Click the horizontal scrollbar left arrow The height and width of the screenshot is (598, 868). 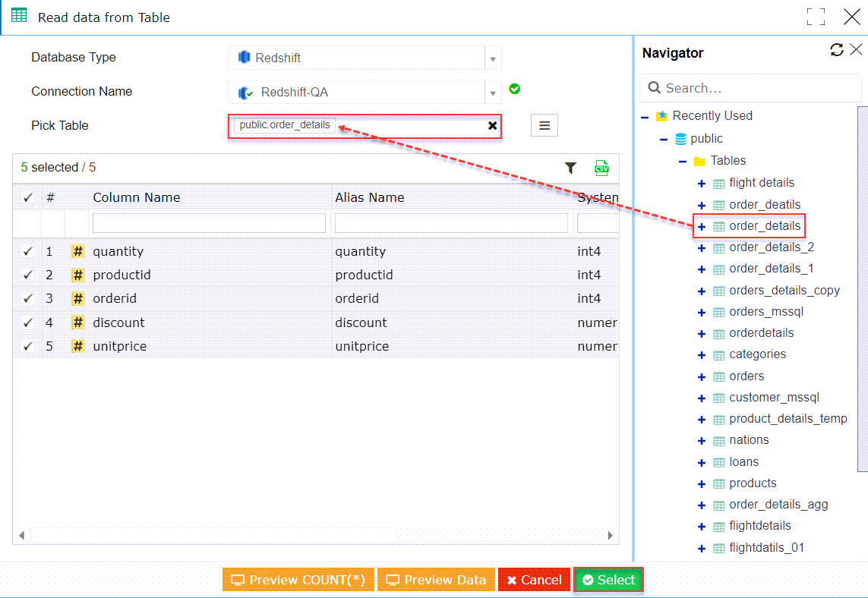(21, 536)
